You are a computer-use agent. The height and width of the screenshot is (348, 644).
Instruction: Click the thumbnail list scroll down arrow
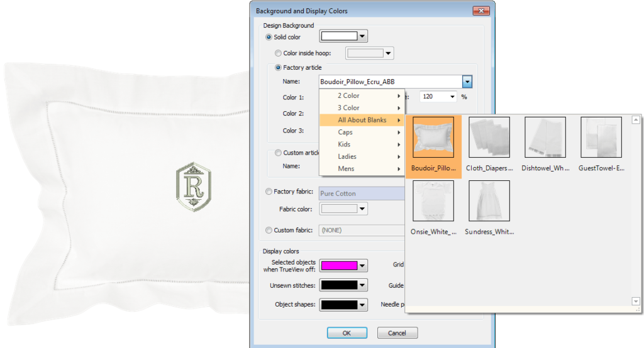pyautogui.click(x=636, y=302)
